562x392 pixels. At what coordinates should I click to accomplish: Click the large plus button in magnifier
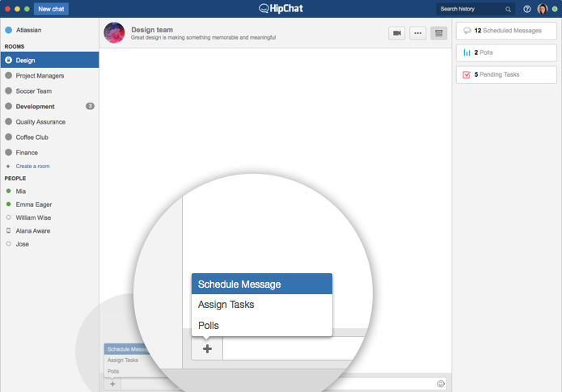[207, 348]
